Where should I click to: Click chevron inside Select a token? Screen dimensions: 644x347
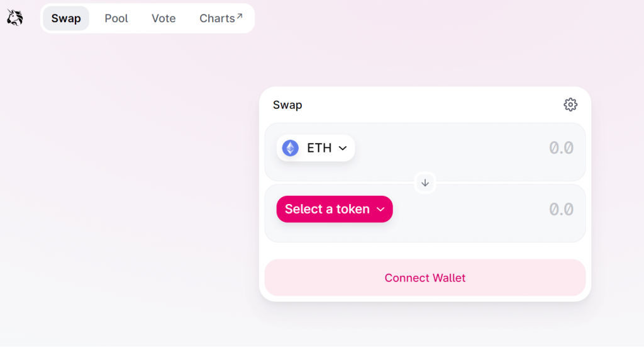click(x=380, y=209)
